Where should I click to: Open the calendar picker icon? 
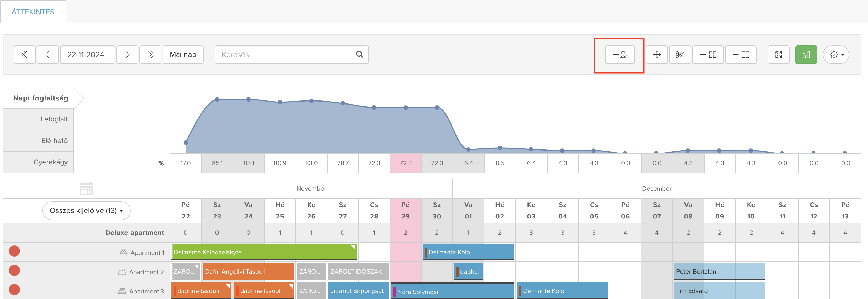point(86,188)
